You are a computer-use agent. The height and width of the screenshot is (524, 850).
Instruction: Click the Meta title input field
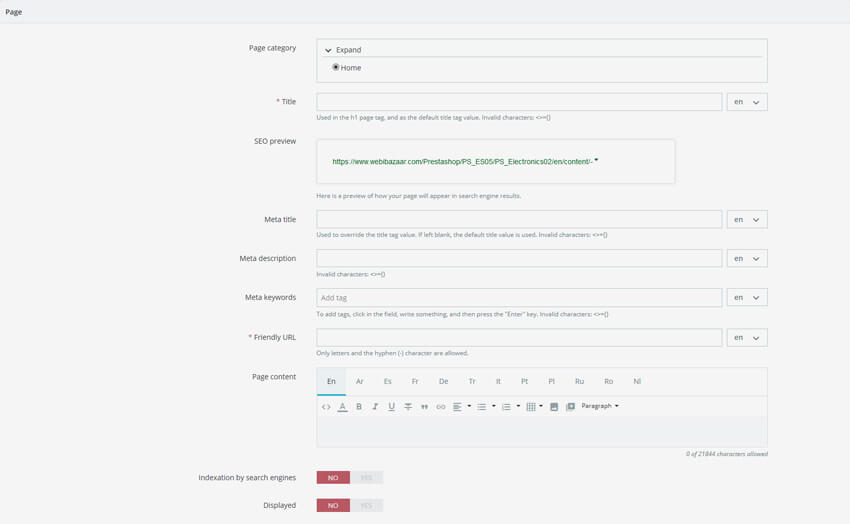tap(519, 219)
